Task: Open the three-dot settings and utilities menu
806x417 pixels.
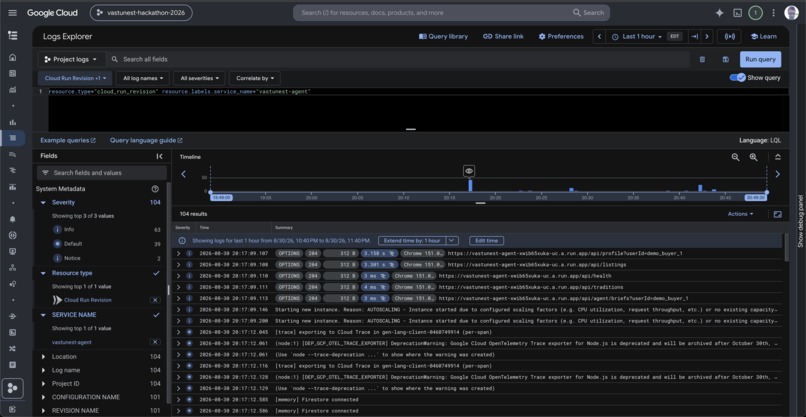Action: click(773, 13)
